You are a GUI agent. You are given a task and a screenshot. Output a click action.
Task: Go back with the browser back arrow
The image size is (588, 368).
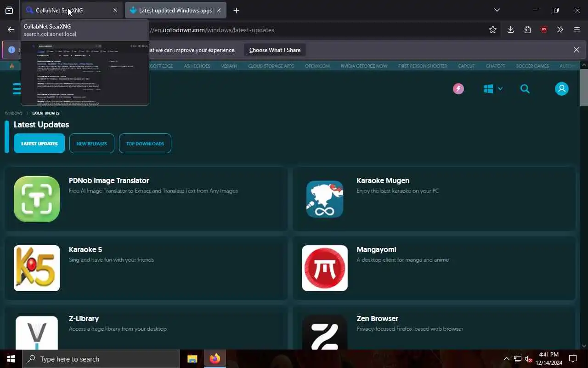[11, 29]
